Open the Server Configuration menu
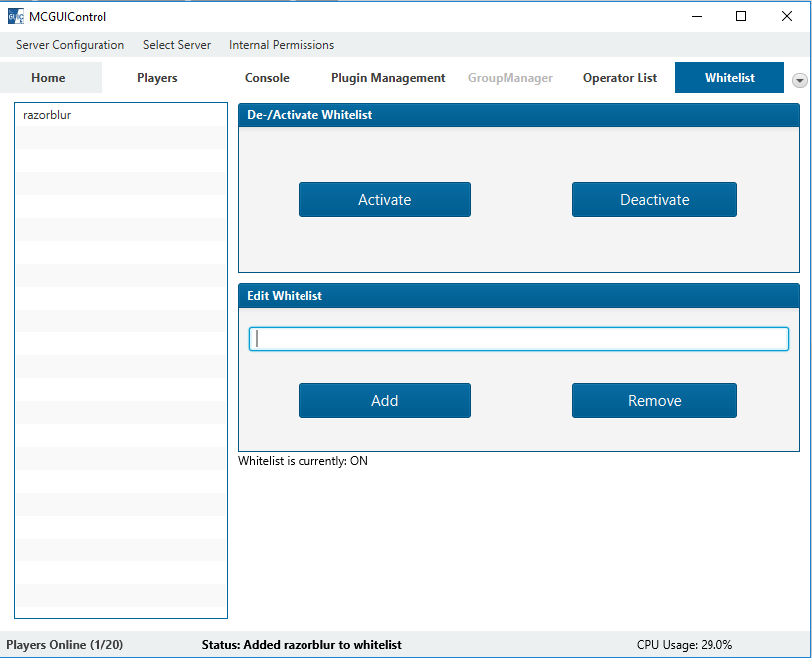 pos(70,45)
